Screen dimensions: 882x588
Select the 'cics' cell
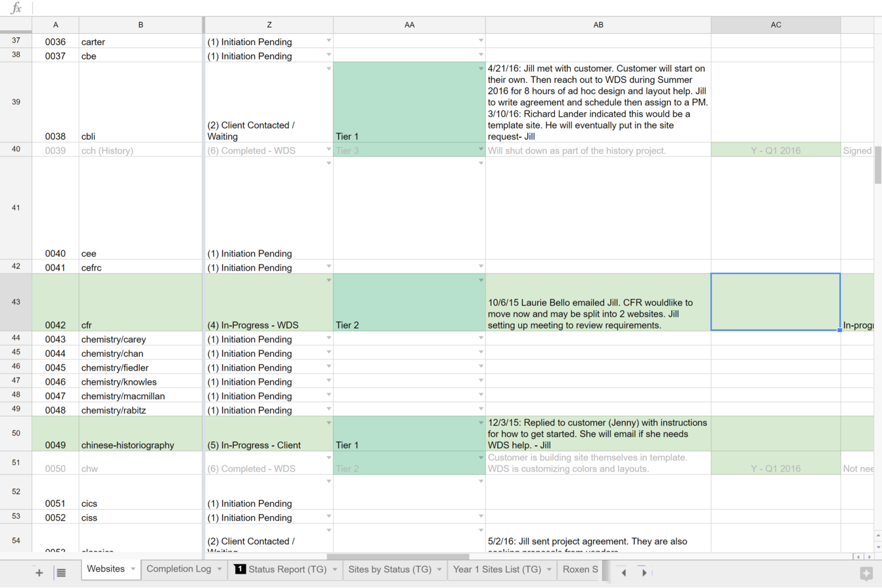coord(140,492)
